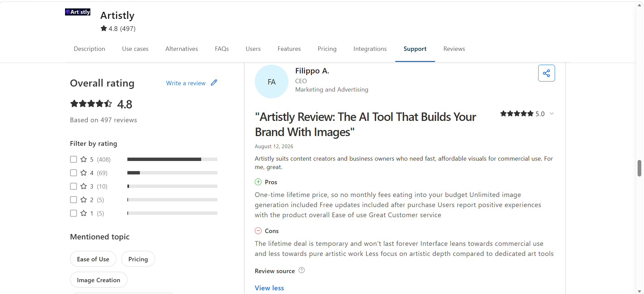The height and width of the screenshot is (294, 644).
Task: Click the 5-star rating distribution bar
Action: tap(172, 159)
